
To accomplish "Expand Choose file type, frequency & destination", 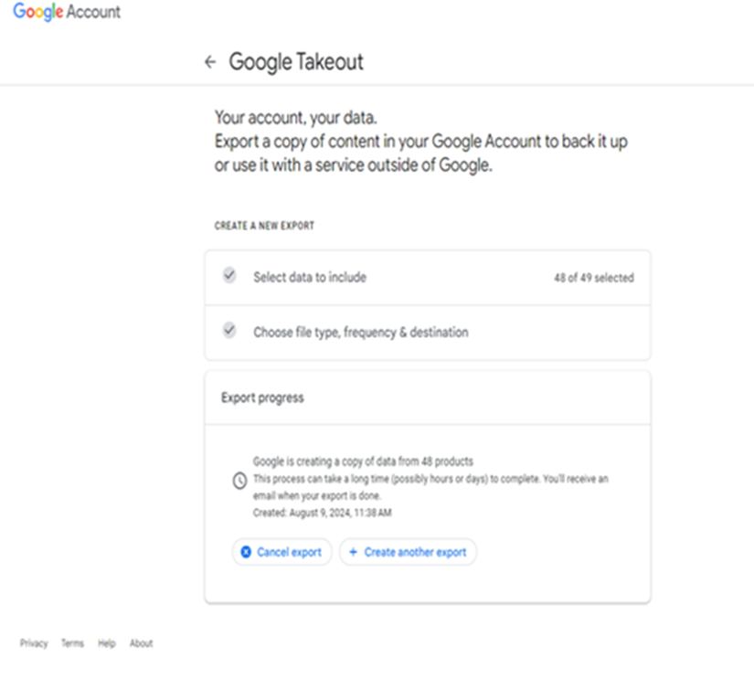I will click(428, 333).
